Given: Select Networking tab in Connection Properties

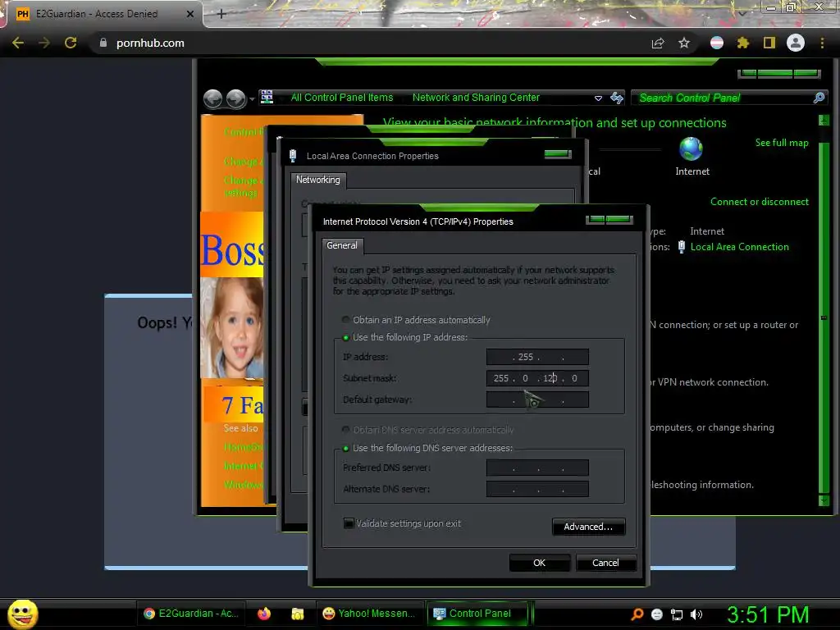Looking at the screenshot, I should [318, 180].
